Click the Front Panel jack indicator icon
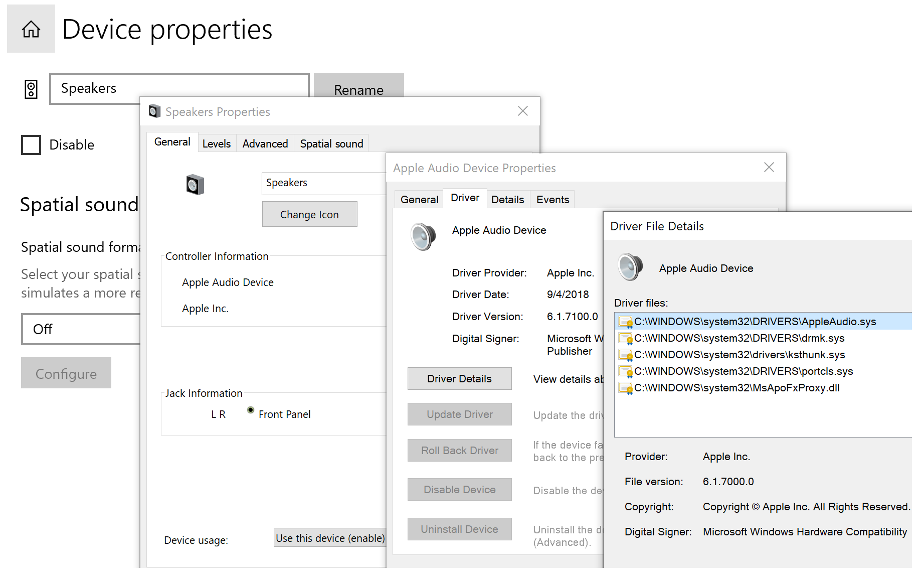 tap(251, 410)
